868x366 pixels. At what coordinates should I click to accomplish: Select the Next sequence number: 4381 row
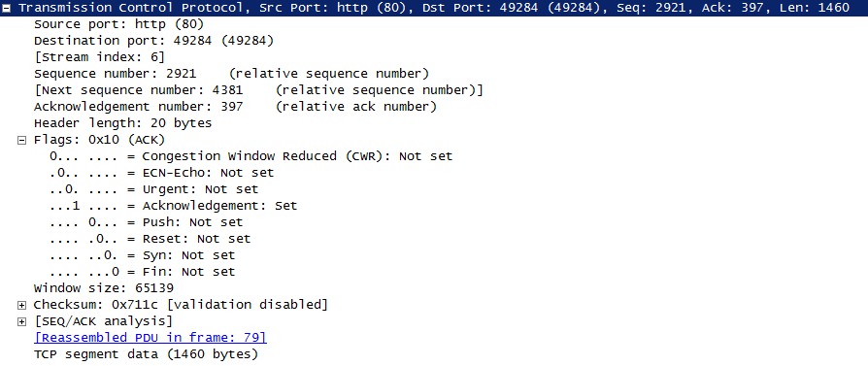(x=258, y=90)
